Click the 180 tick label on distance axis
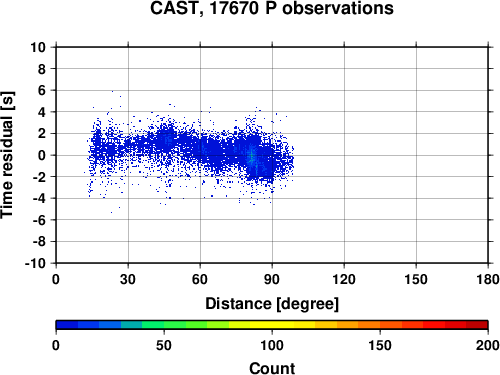 tap(488, 279)
